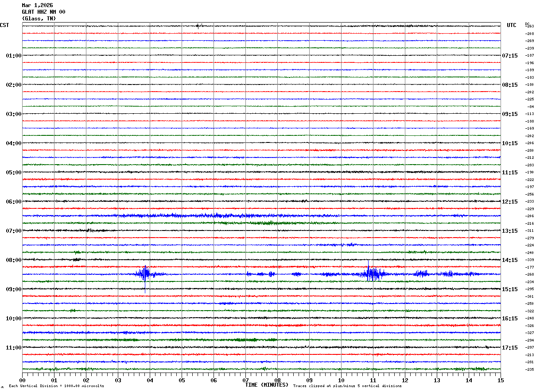Click the '05' minute axis label
536x392 pixels.
tap(182, 380)
